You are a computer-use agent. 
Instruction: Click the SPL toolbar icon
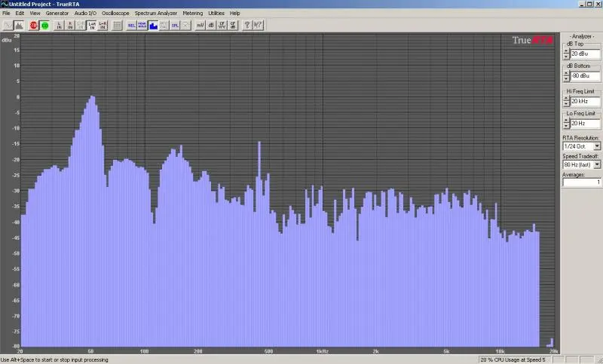[x=174, y=25]
